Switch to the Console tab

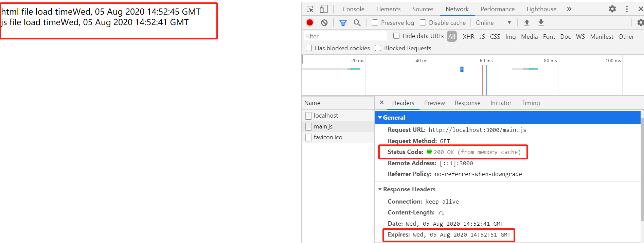click(x=353, y=9)
